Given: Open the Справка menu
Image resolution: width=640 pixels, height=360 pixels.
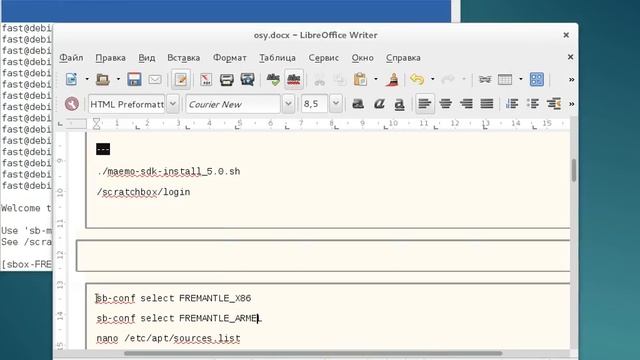Looking at the screenshot, I should click(403, 58).
